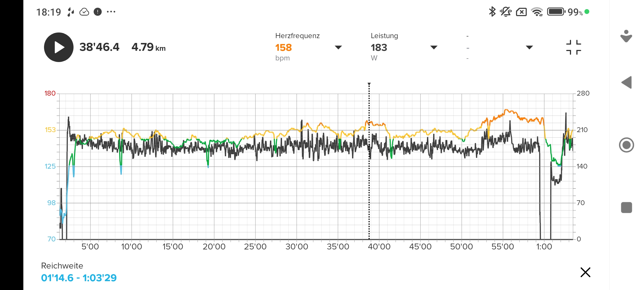Tap the elapsed time 38'46.4
Screen dimensions: 644x290
(99, 47)
